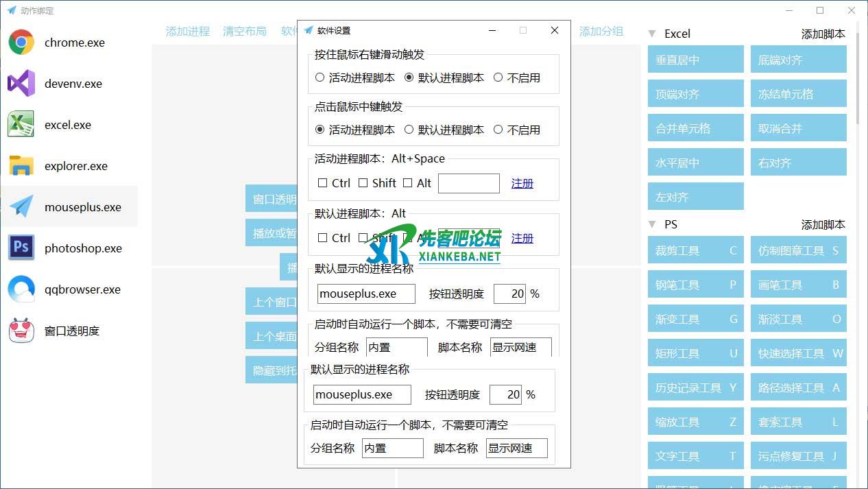Open the explorer.exe folder icon
The height and width of the screenshot is (489, 868).
21,166
